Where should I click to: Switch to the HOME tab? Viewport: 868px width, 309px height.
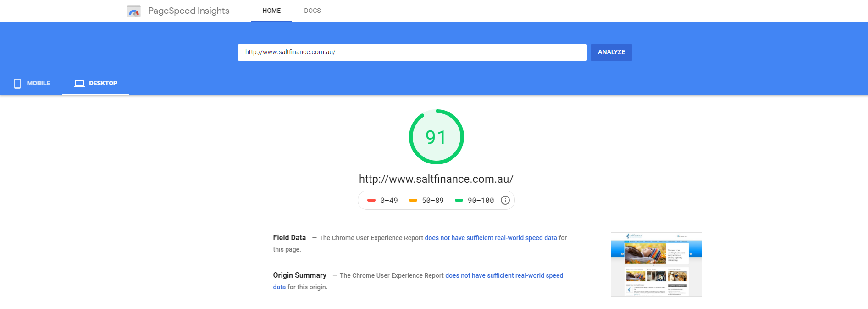coord(271,11)
